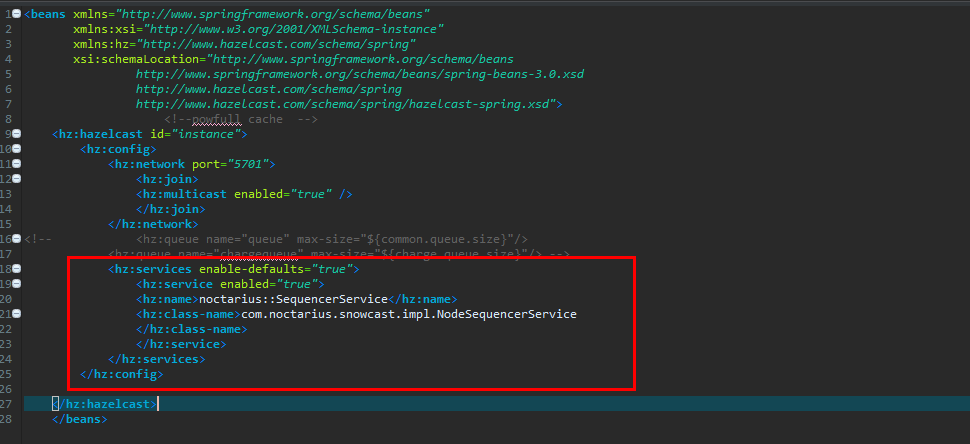This screenshot has height=444, width=970.
Task: Collapse the hz:class-name fold marker on line 21
Action: [16, 314]
